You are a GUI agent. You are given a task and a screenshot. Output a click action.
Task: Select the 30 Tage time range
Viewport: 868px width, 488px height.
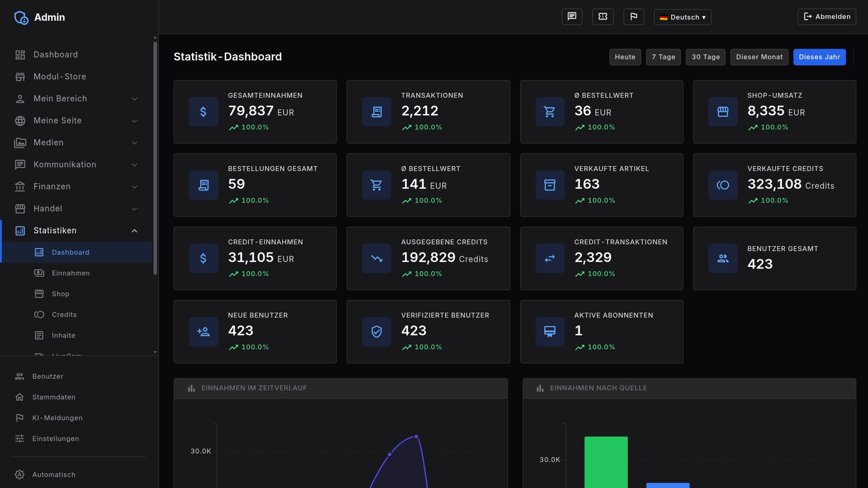[x=706, y=57]
